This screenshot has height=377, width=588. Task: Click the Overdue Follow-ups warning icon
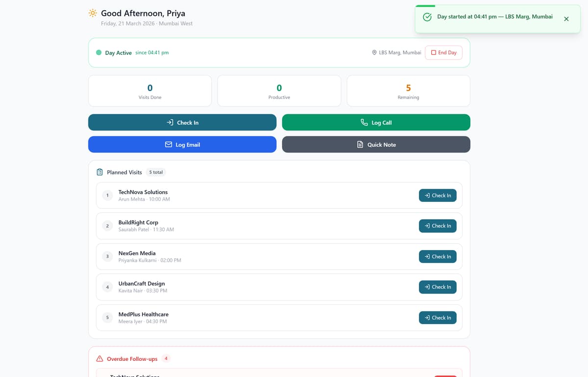(100, 359)
